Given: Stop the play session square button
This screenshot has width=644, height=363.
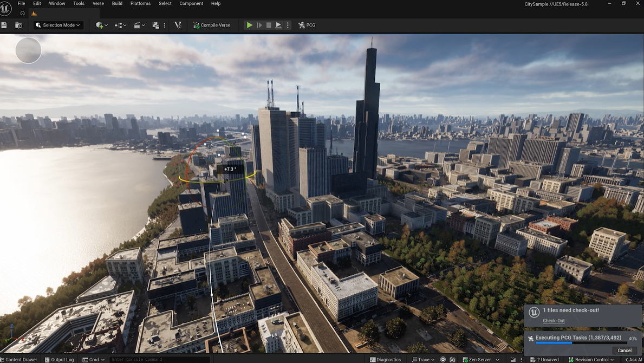Looking at the screenshot, I should coord(269,25).
